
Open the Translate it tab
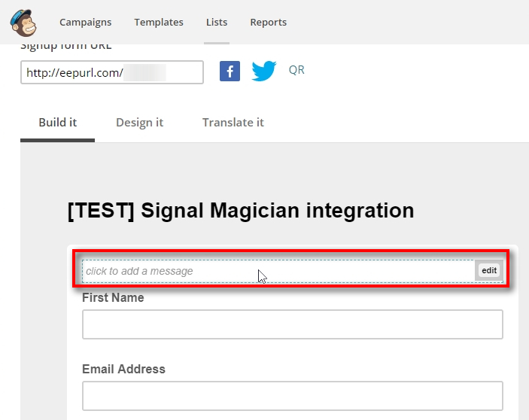pos(233,123)
